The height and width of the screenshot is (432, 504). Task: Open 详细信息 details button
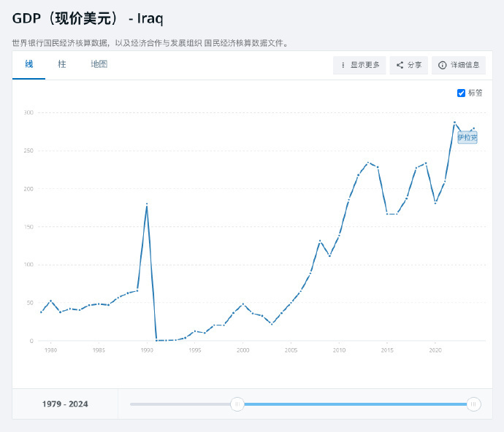[x=465, y=65]
